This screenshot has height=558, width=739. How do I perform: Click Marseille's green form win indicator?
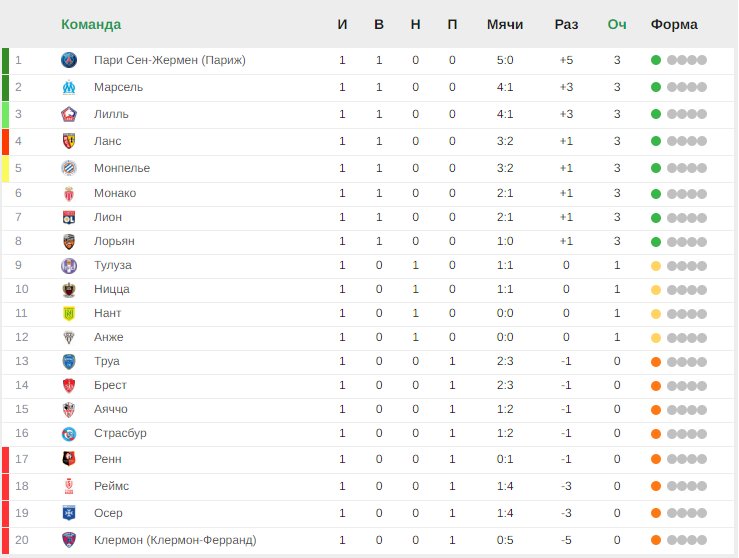coord(656,87)
